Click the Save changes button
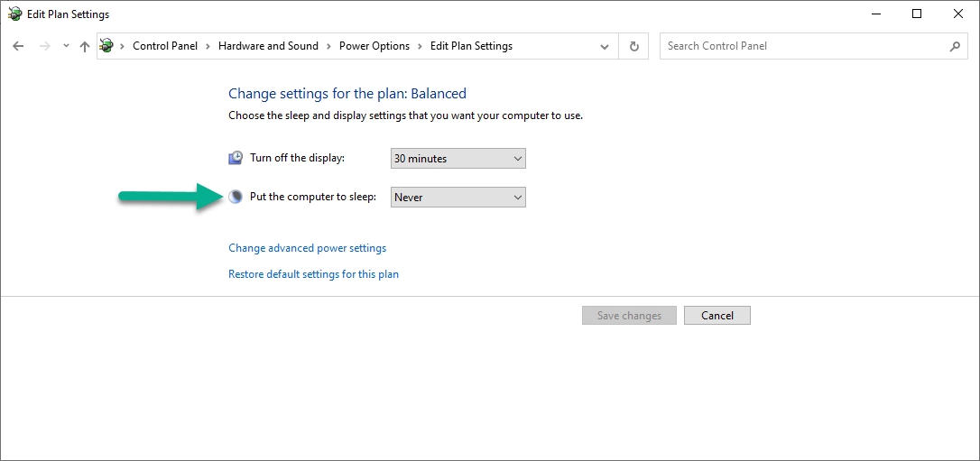Viewport: 980px width, 461px height. point(629,316)
